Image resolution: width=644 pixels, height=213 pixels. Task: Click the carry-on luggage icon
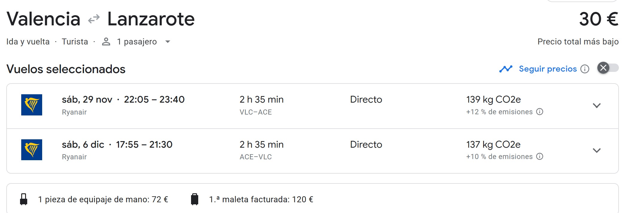(24, 199)
